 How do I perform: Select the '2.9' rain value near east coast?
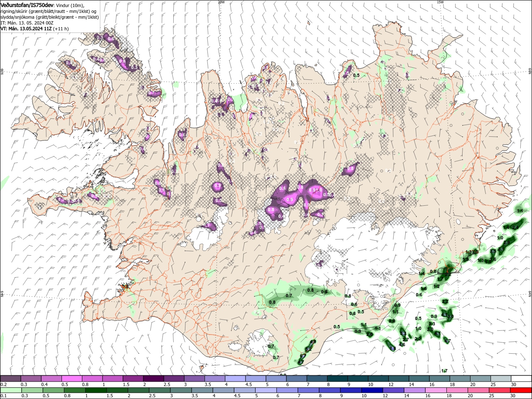507,242
